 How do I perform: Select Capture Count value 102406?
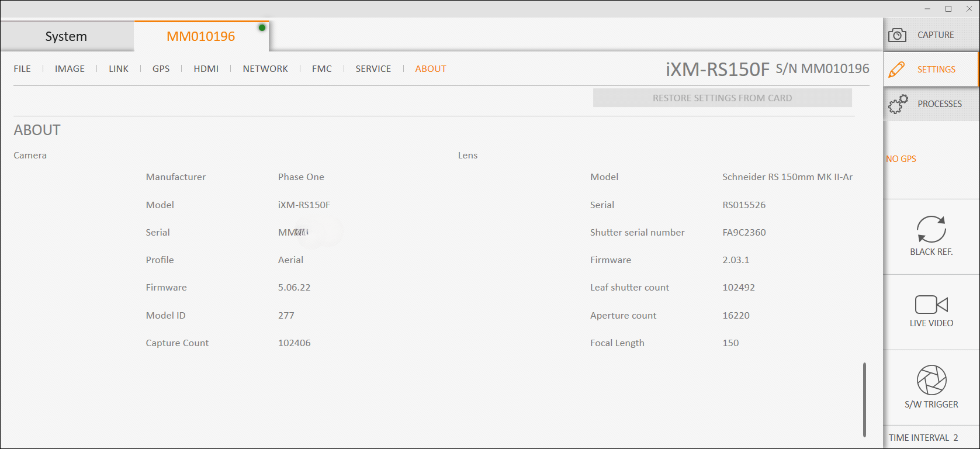click(x=294, y=343)
